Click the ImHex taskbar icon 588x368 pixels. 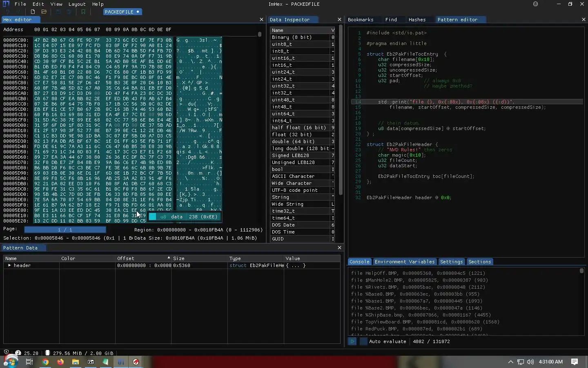(121, 362)
